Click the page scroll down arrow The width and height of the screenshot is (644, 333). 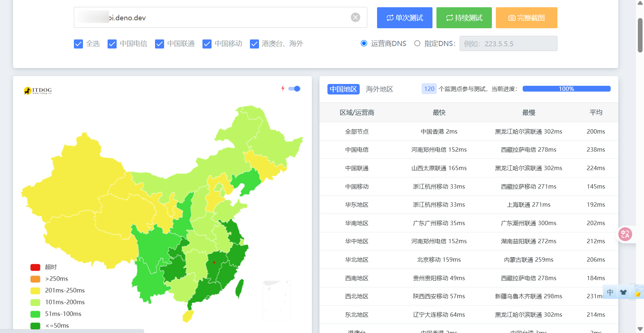point(640,329)
